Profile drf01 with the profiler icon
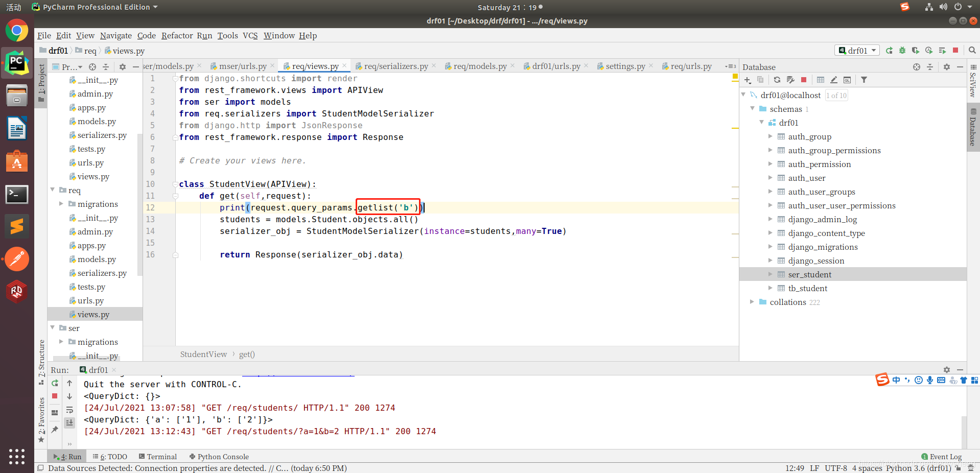Screen dimensions: 980x473 pyautogui.click(x=929, y=50)
